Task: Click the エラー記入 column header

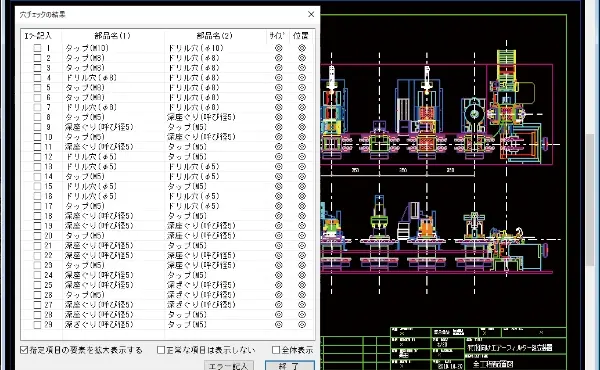Action: coord(38,36)
